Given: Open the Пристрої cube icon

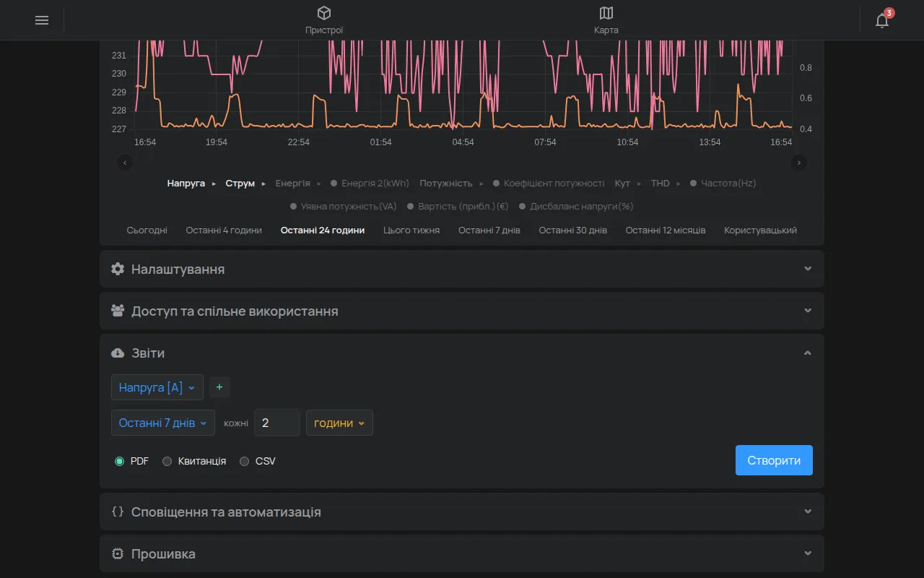Looking at the screenshot, I should pos(324,13).
